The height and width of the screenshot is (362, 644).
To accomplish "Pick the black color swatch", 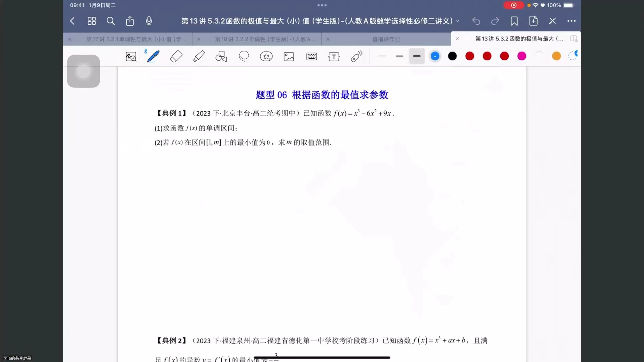I will click(452, 56).
